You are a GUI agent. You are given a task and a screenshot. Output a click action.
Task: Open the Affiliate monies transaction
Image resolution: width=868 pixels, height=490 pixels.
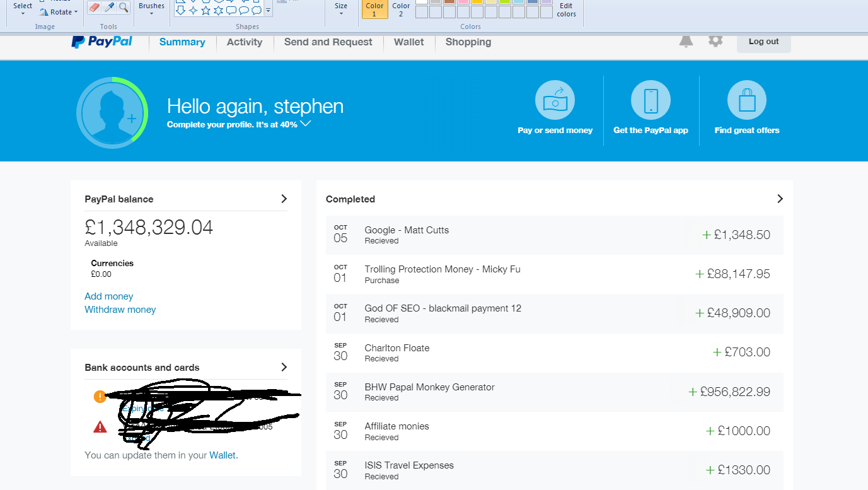pyautogui.click(x=555, y=431)
